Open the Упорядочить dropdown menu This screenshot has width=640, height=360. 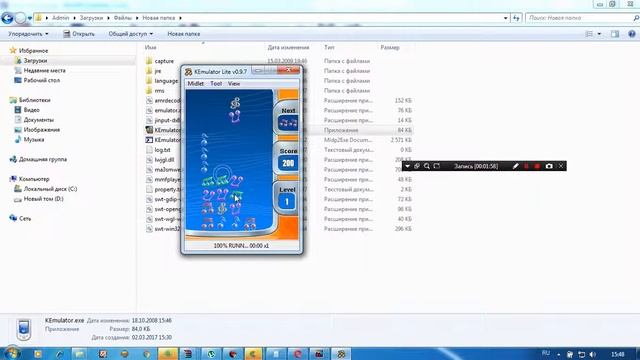click(28, 34)
